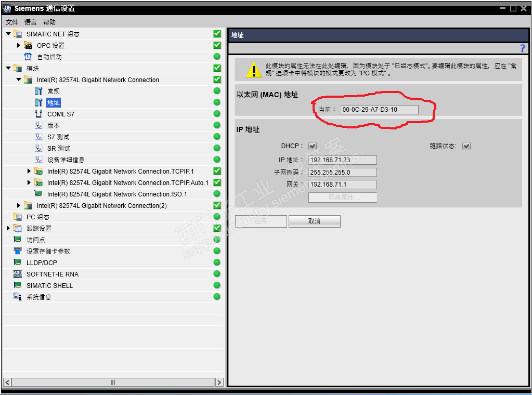The image size is (532, 395).
Task: Click the TCPIP.1 connection icon
Action: pyautogui.click(x=38, y=171)
